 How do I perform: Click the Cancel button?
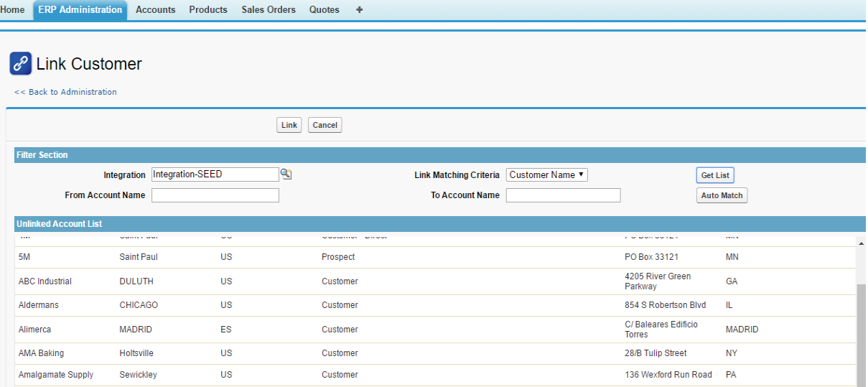click(x=325, y=125)
